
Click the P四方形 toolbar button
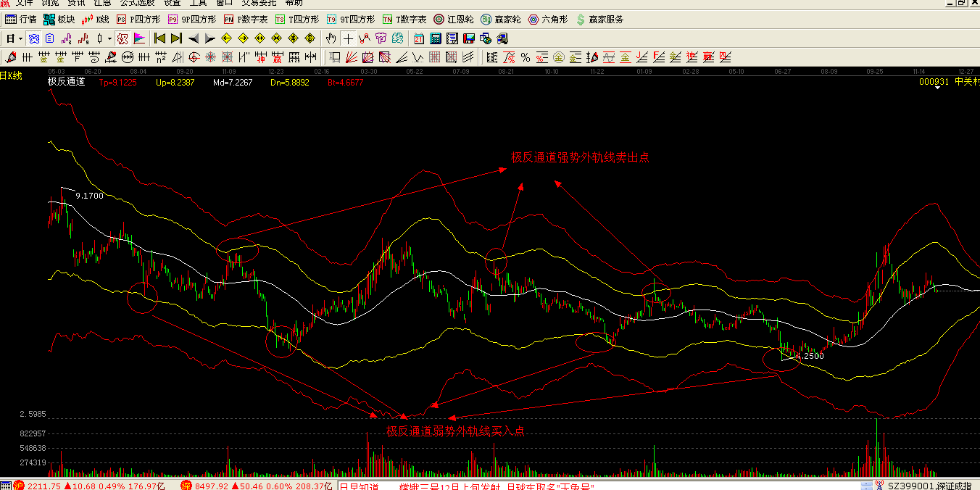138,20
